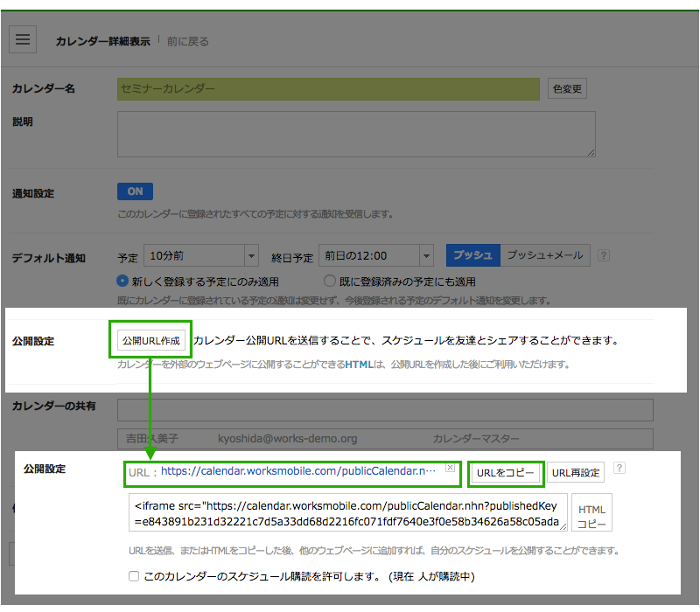Click the help icon next to URL再設定
This screenshot has width=700, height=612.
point(619,469)
